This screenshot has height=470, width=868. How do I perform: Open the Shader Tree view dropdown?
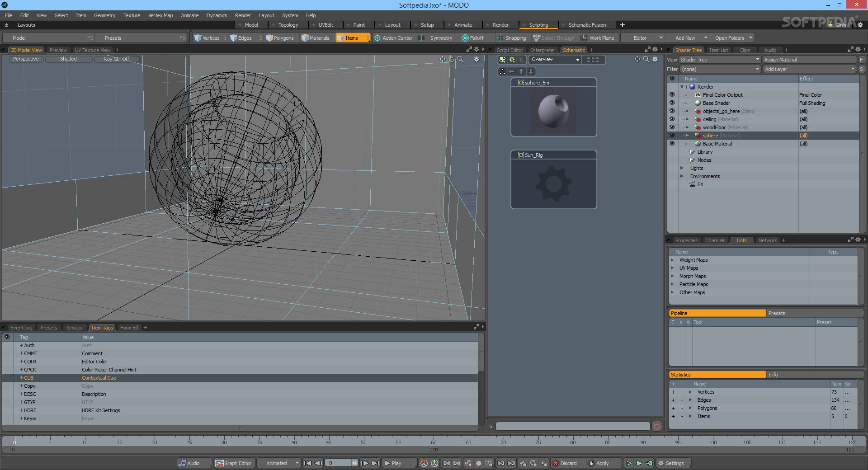click(720, 60)
